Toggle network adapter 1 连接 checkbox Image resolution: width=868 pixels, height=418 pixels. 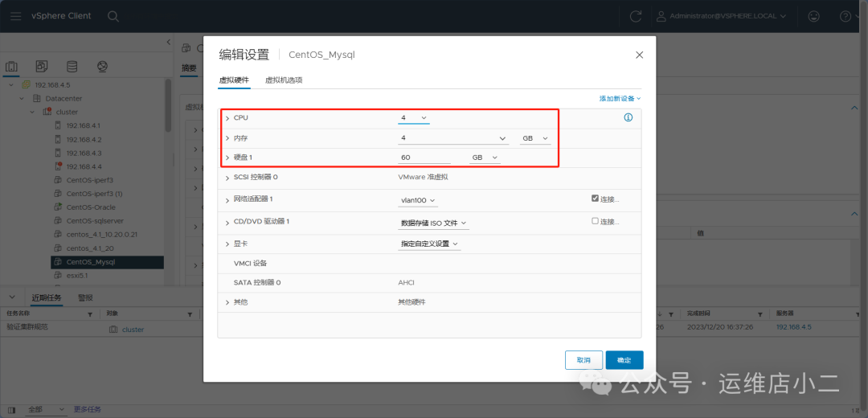tap(595, 199)
